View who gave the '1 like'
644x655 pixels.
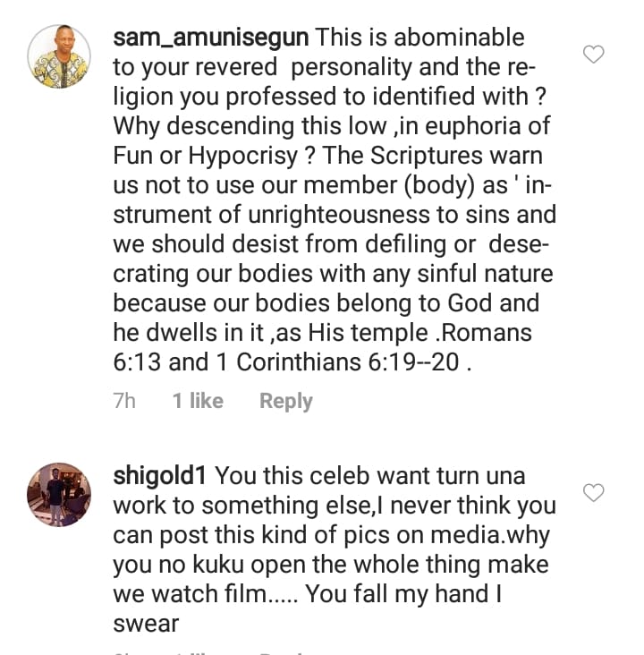tap(198, 401)
